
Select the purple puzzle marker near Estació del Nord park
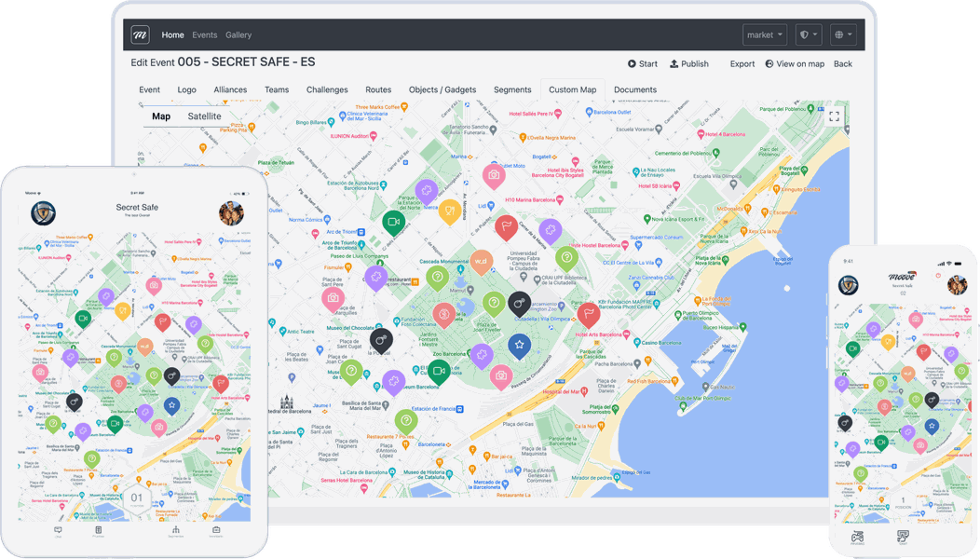click(427, 191)
